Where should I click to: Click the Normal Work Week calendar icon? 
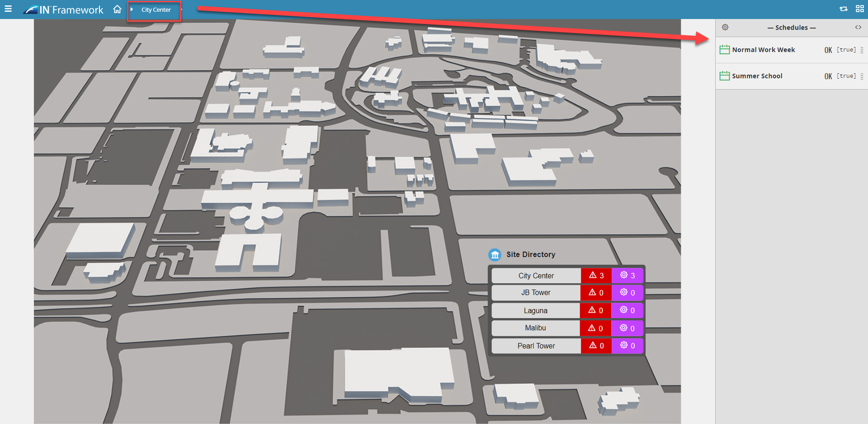724,49
